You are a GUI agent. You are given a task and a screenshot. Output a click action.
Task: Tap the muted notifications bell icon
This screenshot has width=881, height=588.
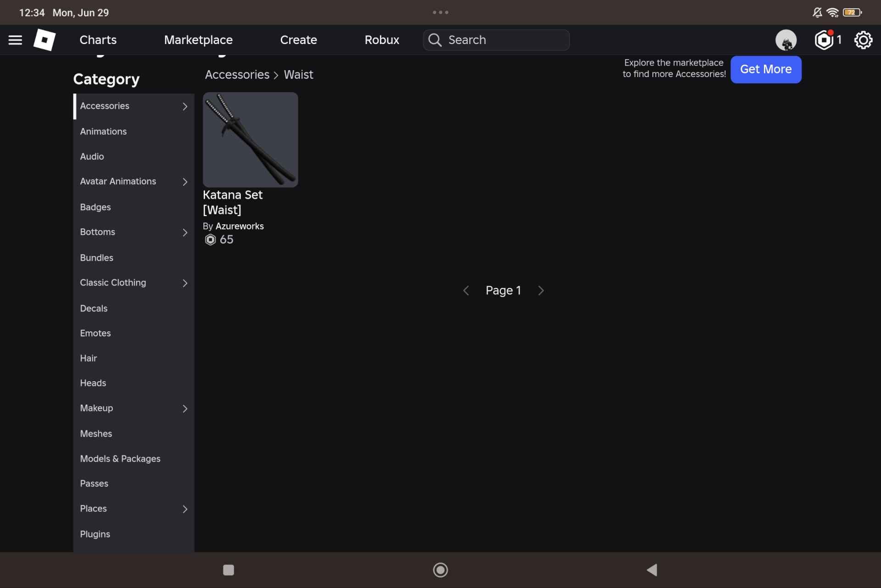[817, 12]
